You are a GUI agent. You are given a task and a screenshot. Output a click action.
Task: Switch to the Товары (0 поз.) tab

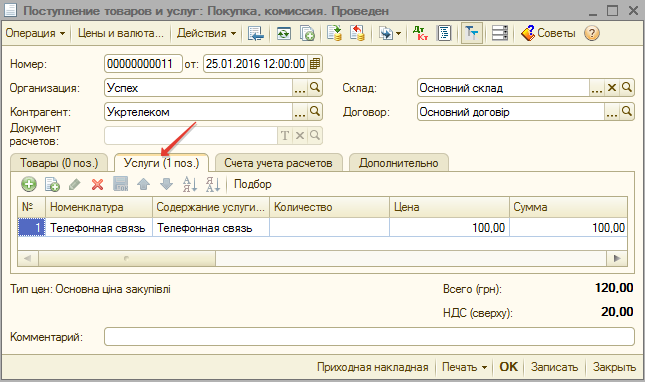pos(59,163)
